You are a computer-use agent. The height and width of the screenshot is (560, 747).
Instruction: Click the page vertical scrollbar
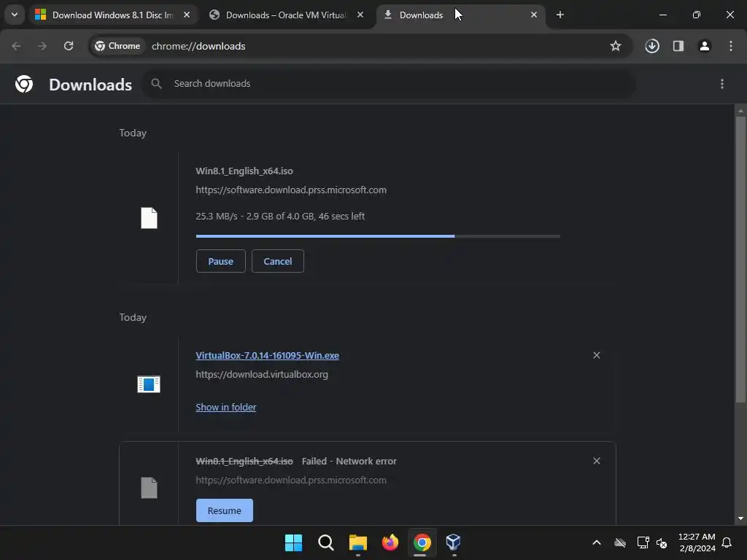[x=740, y=260]
